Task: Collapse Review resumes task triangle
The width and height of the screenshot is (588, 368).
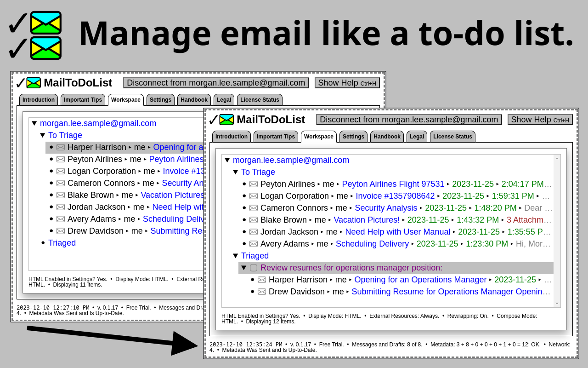Action: pos(244,268)
